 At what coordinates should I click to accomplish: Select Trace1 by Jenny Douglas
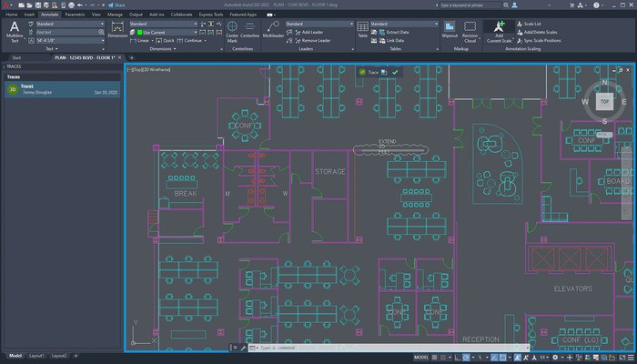tap(60, 89)
